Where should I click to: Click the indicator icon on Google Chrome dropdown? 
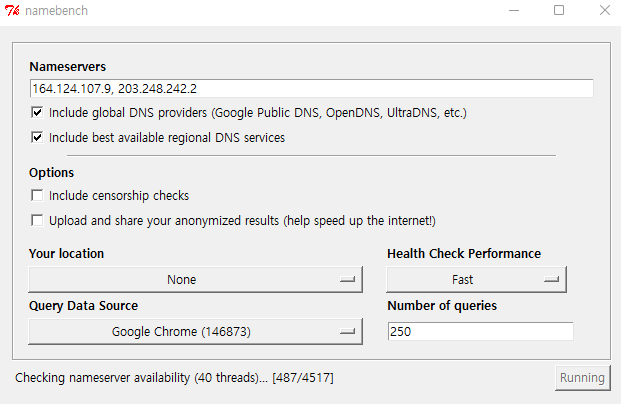(x=347, y=332)
